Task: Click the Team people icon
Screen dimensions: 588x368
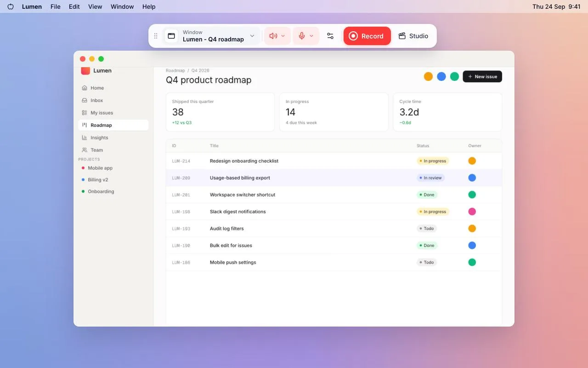Action: 85,150
